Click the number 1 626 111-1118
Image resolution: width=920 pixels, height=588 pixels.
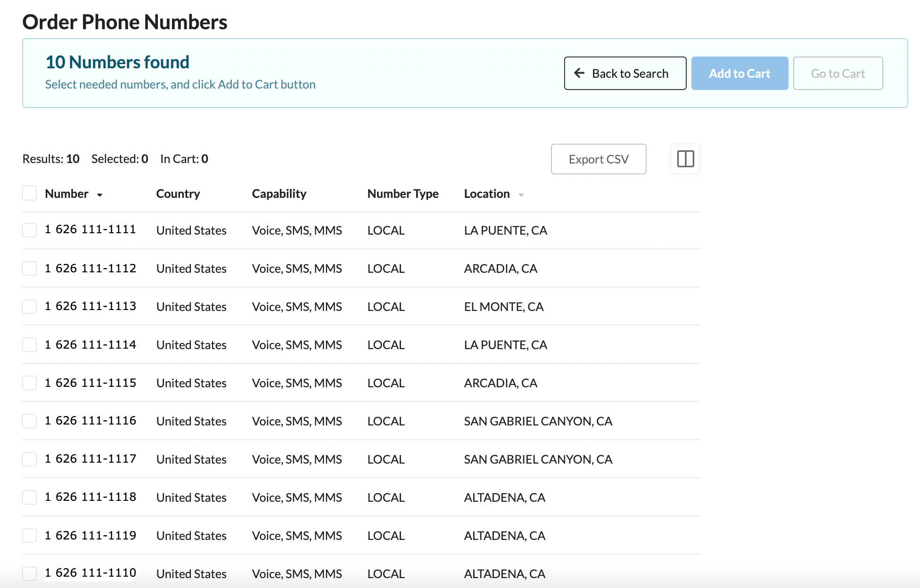coord(90,497)
